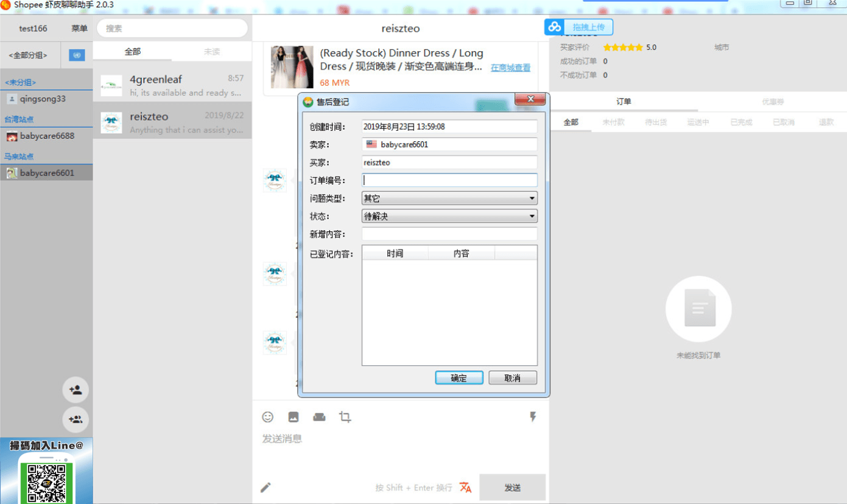Open the reiszteo conversation

(172, 121)
